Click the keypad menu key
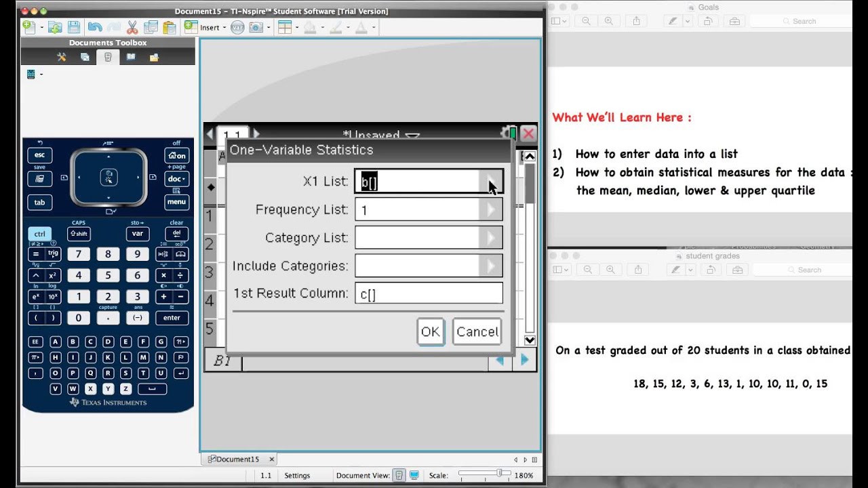Image resolution: width=868 pixels, height=488 pixels. (176, 201)
